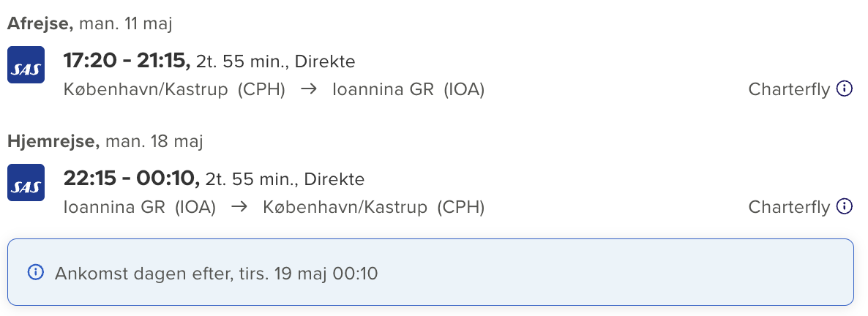Click the arrow between IOA and CPH on the return flight

(x=239, y=208)
